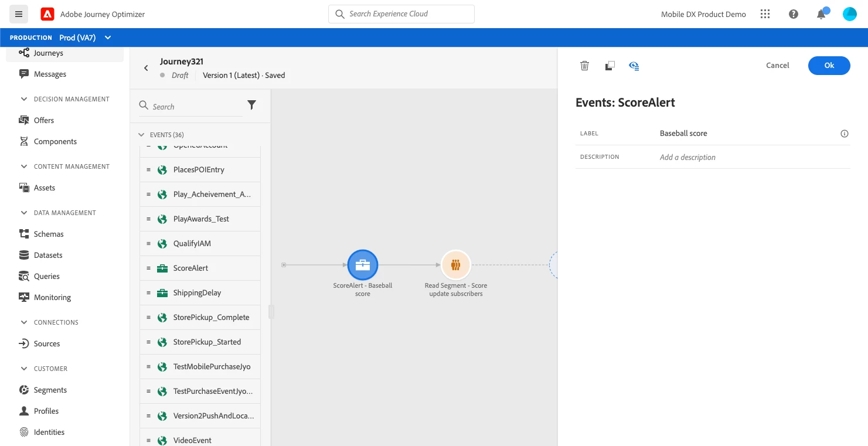
Task: Open the Prod (VA7) sandbox dropdown
Action: pyautogui.click(x=85, y=38)
